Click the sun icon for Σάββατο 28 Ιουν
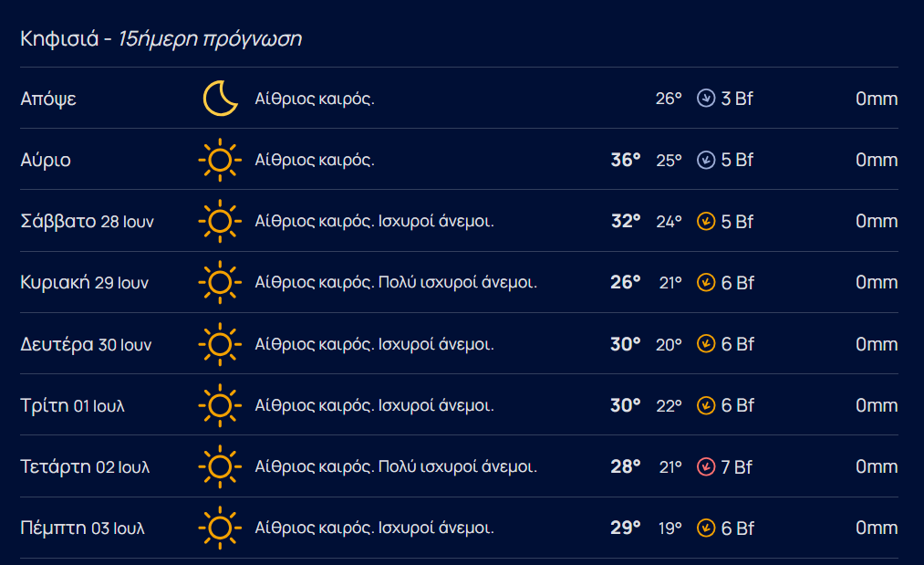The height and width of the screenshot is (565, 924). pos(220,221)
